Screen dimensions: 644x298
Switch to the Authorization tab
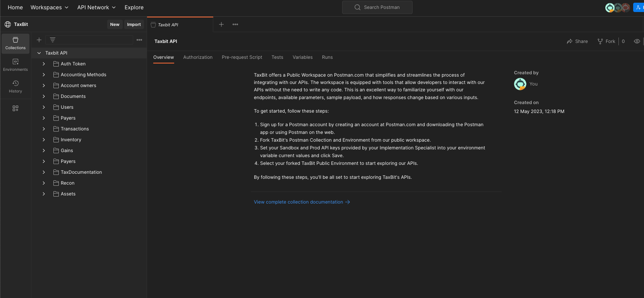[x=198, y=57]
